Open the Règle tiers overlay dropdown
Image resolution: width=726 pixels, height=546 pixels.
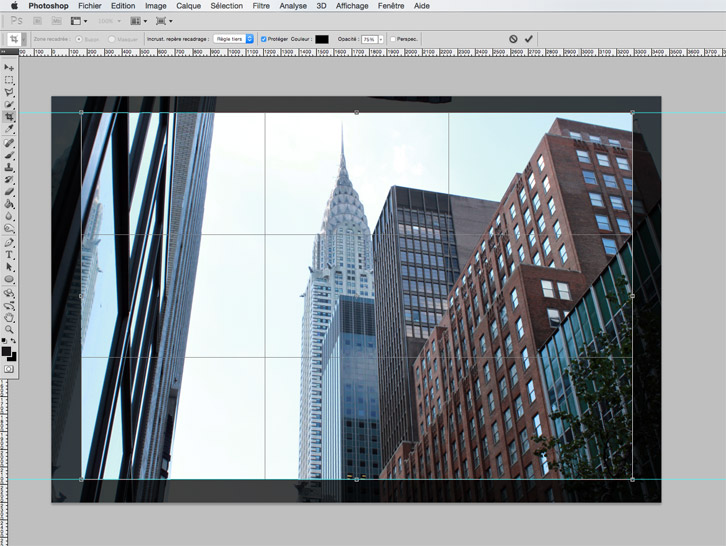pos(234,39)
